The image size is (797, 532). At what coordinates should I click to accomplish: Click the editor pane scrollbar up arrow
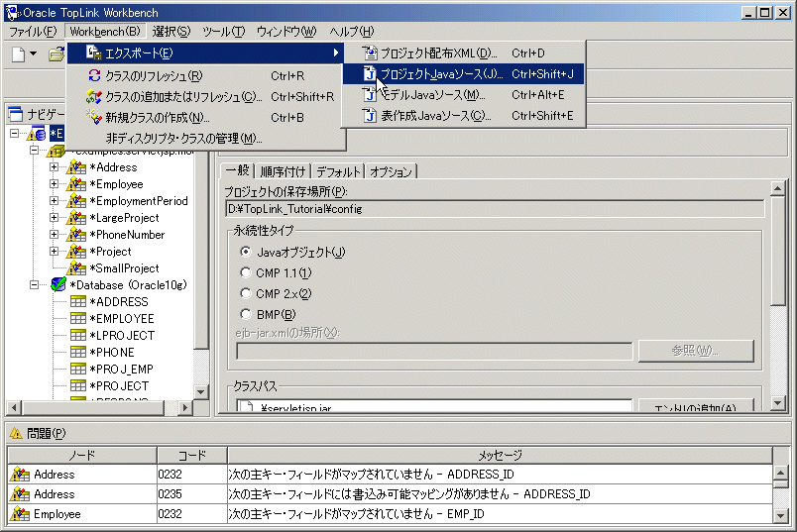[x=778, y=189]
